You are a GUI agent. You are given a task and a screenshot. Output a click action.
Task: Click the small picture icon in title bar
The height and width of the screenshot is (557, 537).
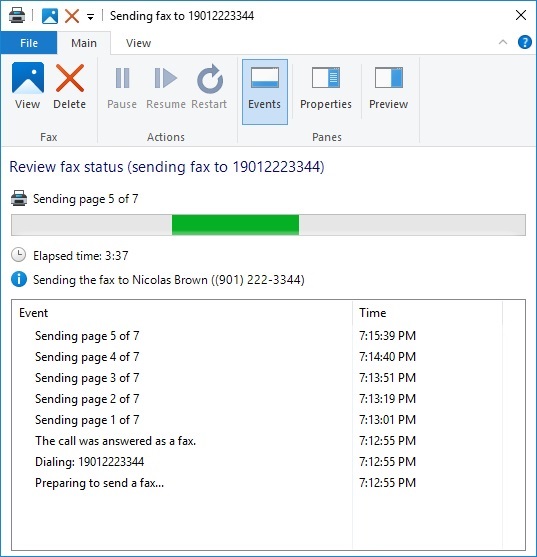click(x=50, y=16)
